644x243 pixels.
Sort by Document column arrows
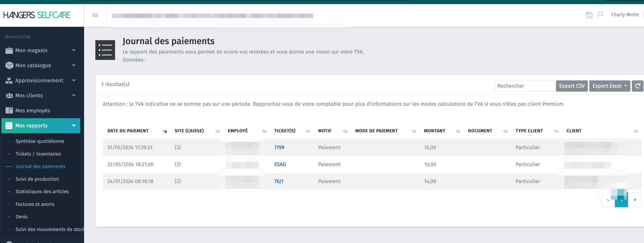tap(505, 131)
